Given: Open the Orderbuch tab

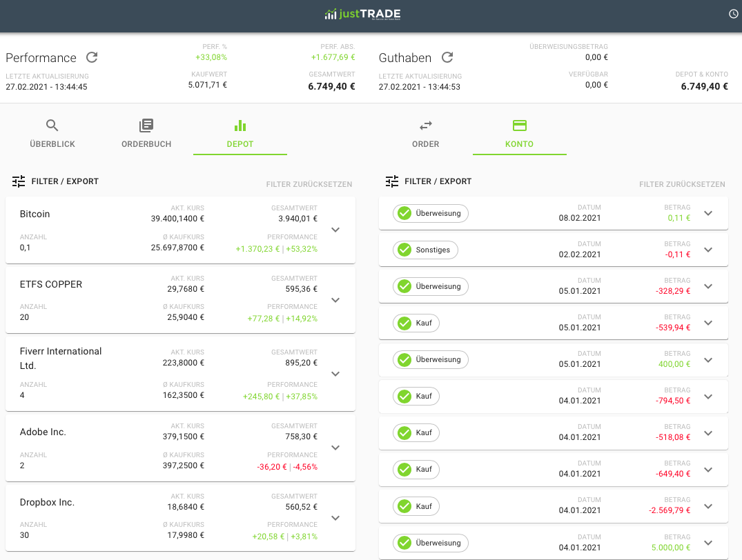Looking at the screenshot, I should [146, 134].
